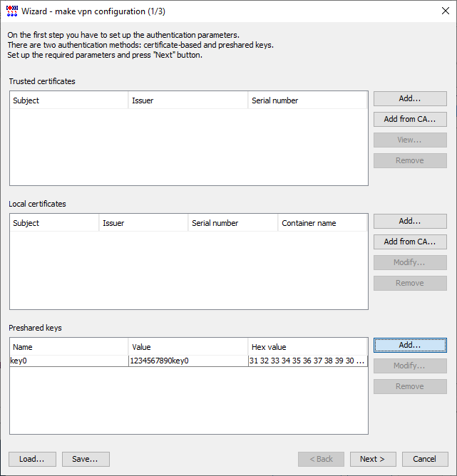Save the current configuration

point(86,459)
